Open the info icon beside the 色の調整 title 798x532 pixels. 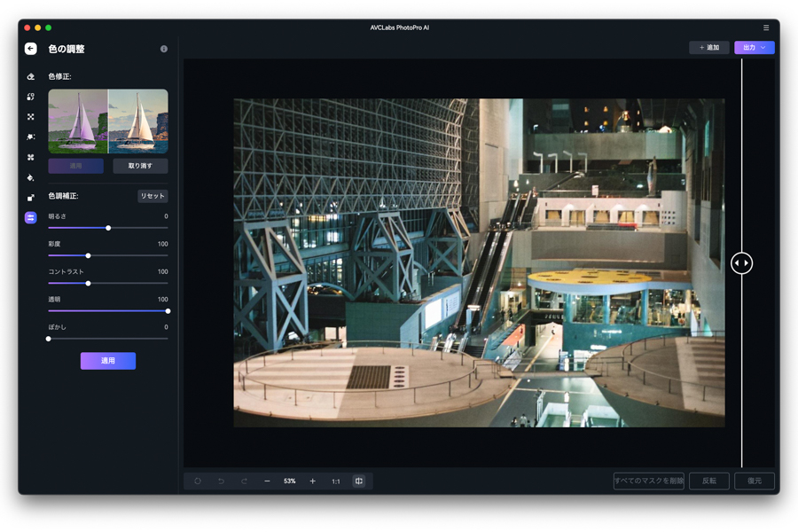point(162,49)
